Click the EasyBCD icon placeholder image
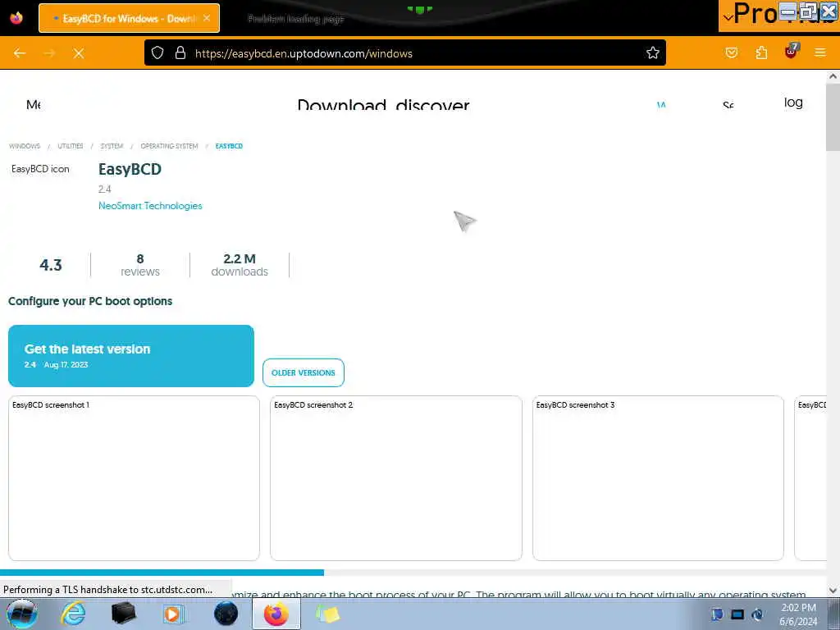Screen dimensions: 840x630 [x=40, y=169]
